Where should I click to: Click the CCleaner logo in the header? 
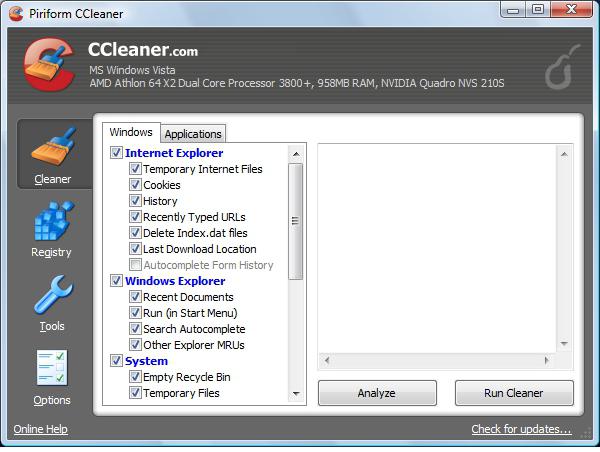pos(49,64)
